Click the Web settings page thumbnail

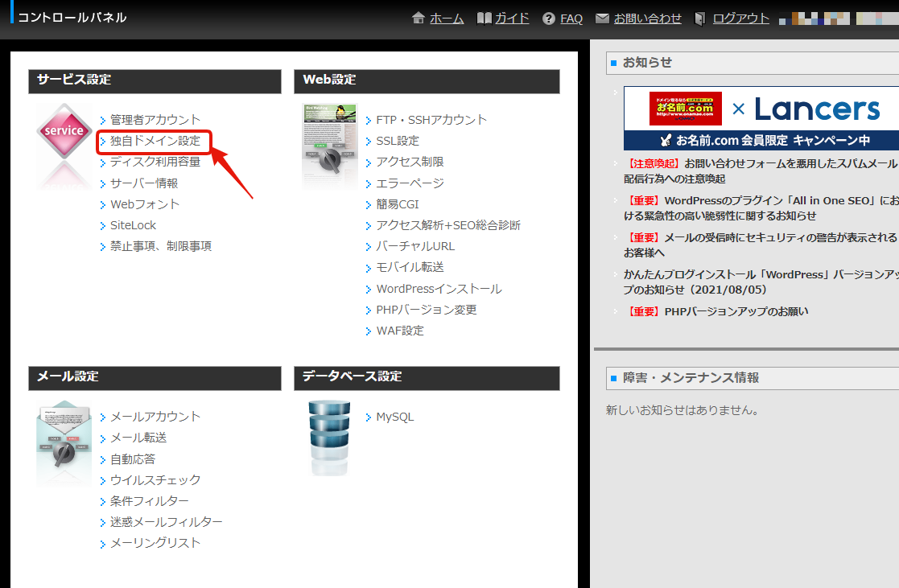tap(330, 145)
